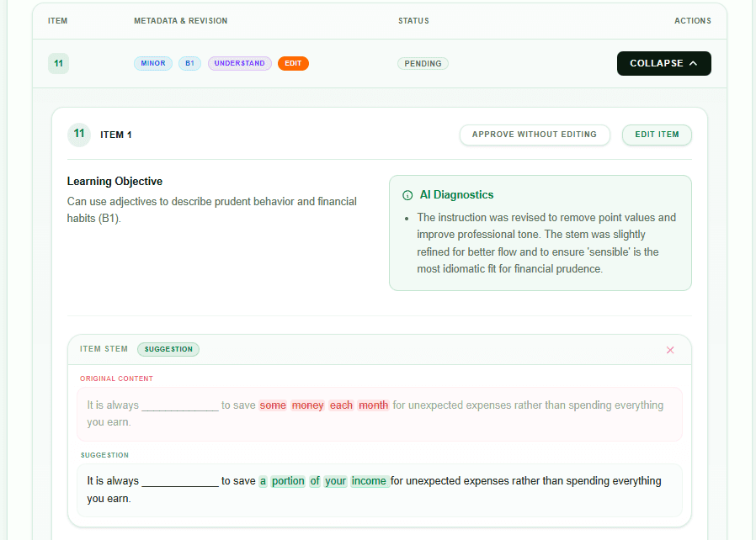756x540 pixels.
Task: Click the PENDING status badge
Action: tap(423, 63)
